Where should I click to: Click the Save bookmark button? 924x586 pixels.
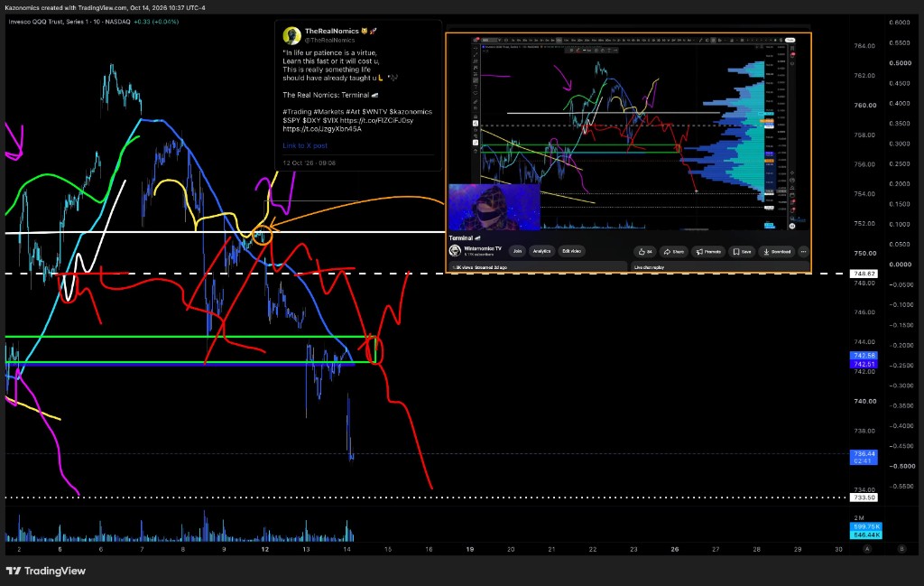click(x=742, y=252)
